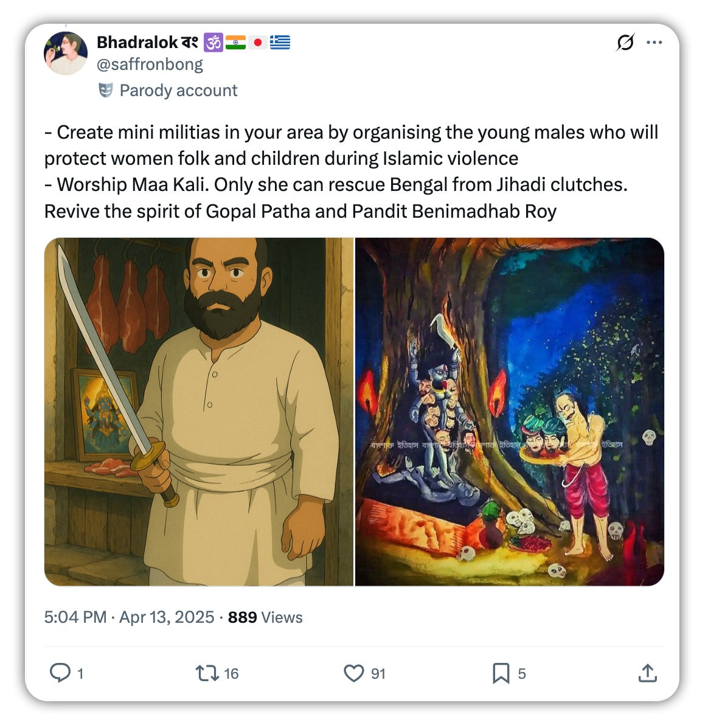Click the Greece flag emoji
Screen dimensions: 708x728
280,43
